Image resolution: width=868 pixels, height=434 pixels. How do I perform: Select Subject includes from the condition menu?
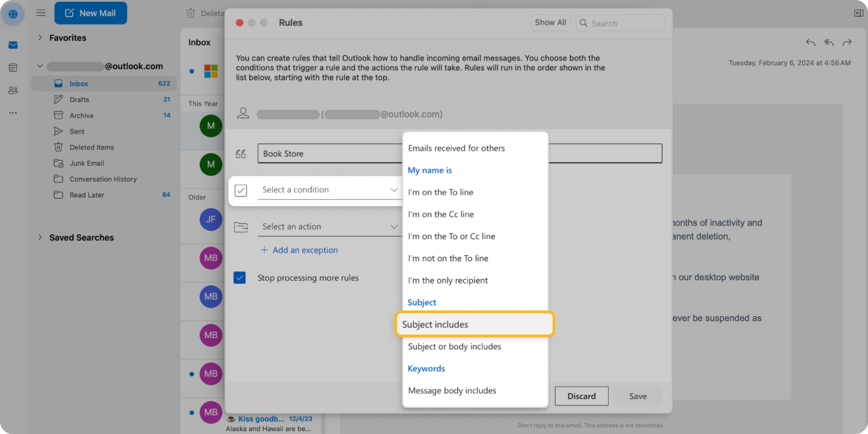tap(435, 324)
